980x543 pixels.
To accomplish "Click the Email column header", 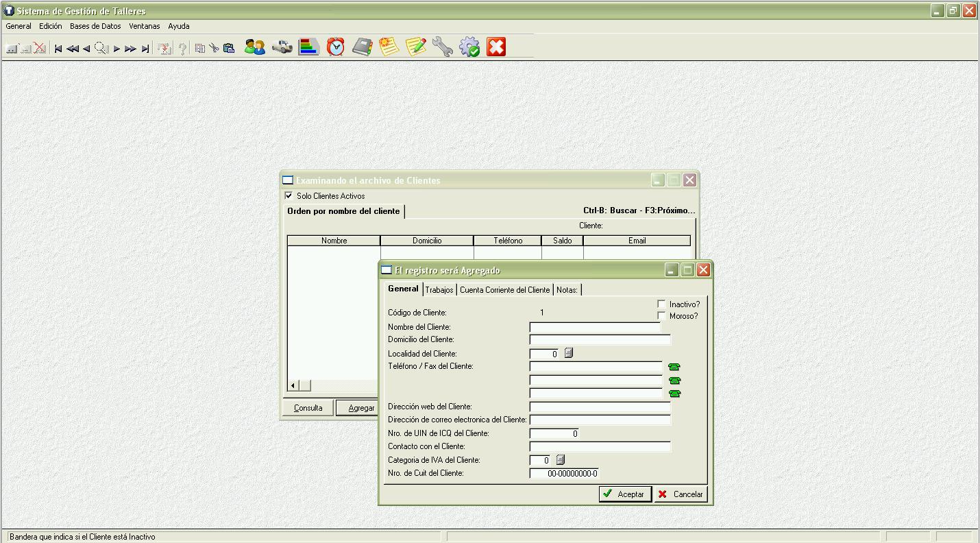I will click(637, 241).
